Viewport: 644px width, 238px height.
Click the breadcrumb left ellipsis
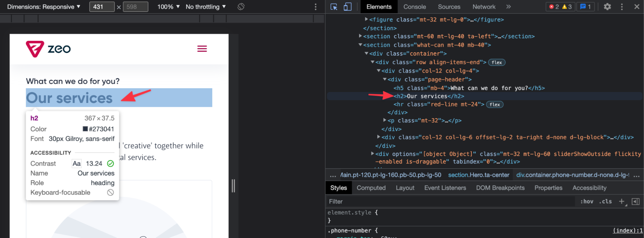point(333,175)
